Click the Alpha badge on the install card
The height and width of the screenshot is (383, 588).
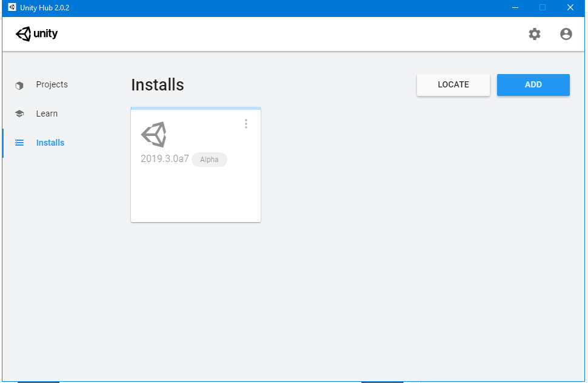point(209,159)
